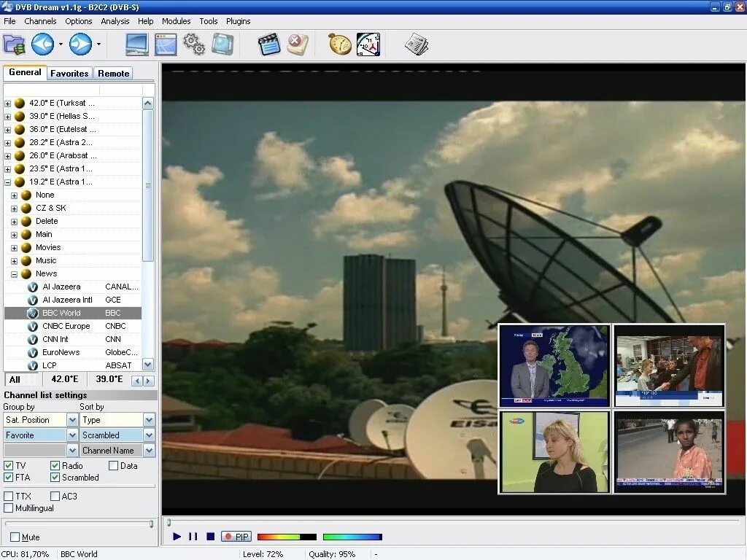The height and width of the screenshot is (560, 747).
Task: Open the channel list folder icon
Action: pyautogui.click(x=14, y=44)
